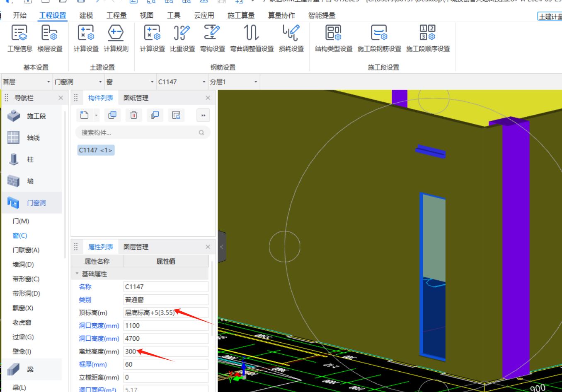This screenshot has width=562, height=392.
Task: Open 损耗设置 loss settings
Action: [x=291, y=38]
